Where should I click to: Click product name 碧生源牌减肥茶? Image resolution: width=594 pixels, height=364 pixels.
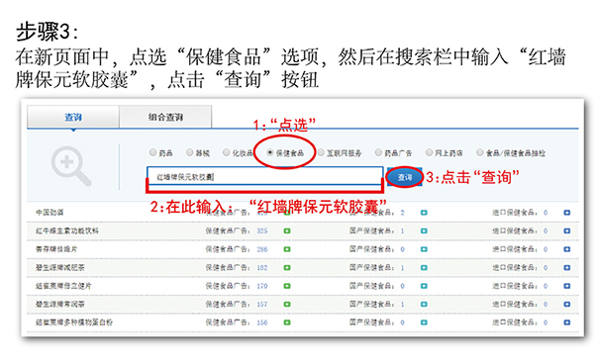[x=60, y=267]
